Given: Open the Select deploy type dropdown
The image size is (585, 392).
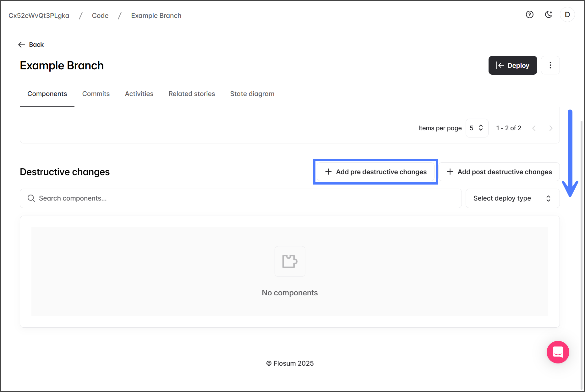Looking at the screenshot, I should pyautogui.click(x=512, y=198).
